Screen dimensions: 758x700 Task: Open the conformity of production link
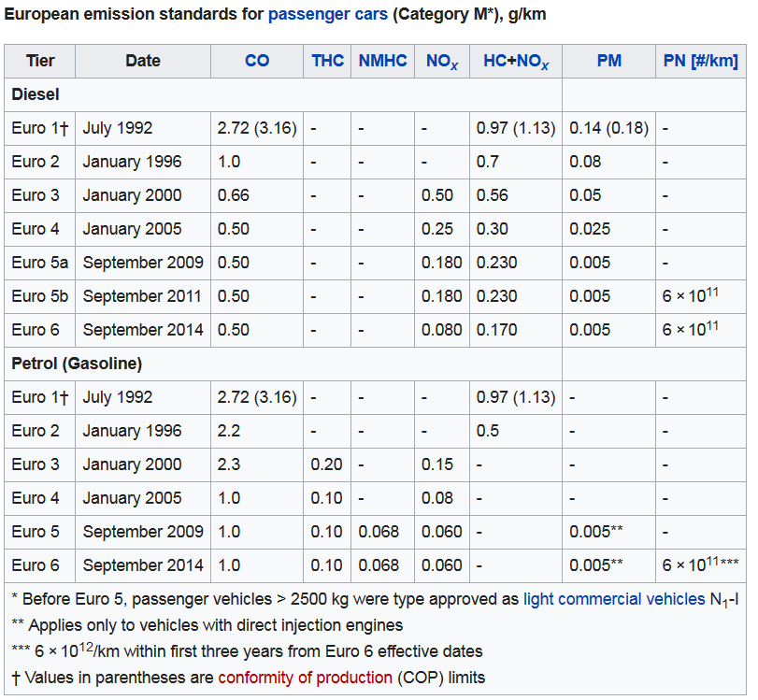click(x=305, y=678)
